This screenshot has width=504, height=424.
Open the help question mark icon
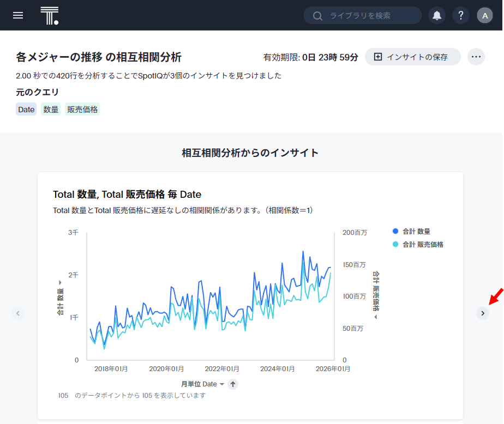point(460,15)
